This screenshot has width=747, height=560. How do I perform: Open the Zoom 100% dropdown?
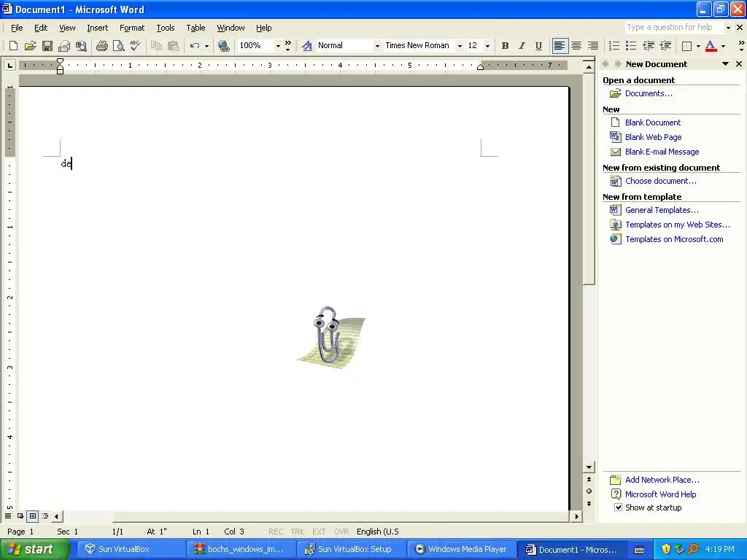point(278,46)
